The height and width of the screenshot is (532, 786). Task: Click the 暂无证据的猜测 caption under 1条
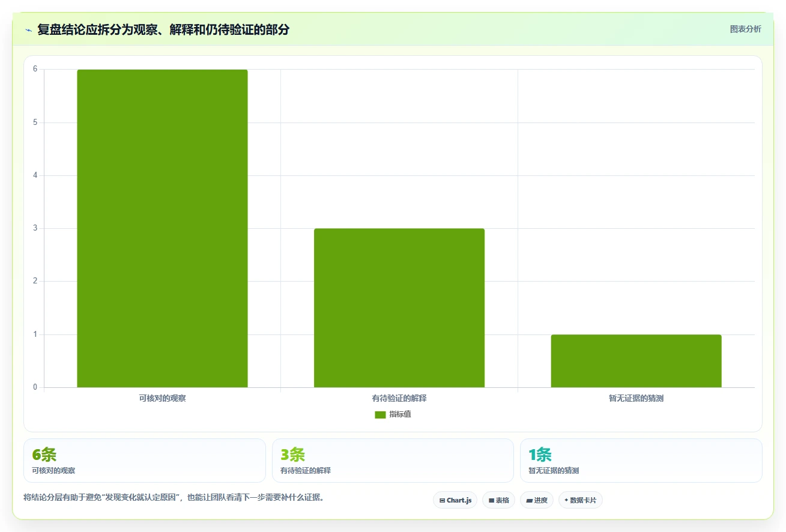[x=554, y=471]
